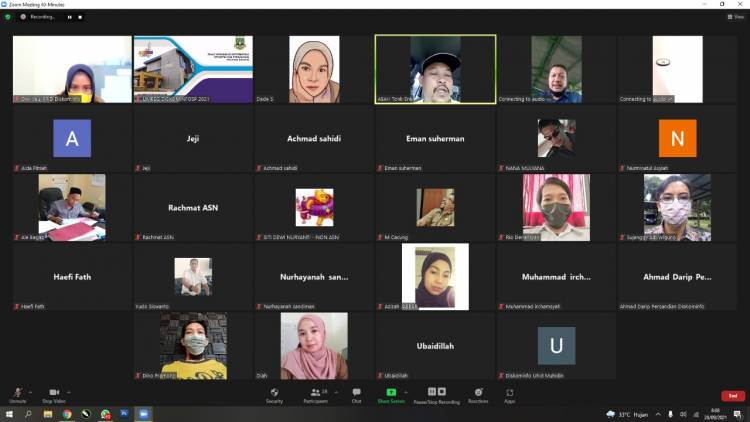The height and width of the screenshot is (422, 750).
Task: Show hidden tray icons chevron
Action: [x=658, y=414]
